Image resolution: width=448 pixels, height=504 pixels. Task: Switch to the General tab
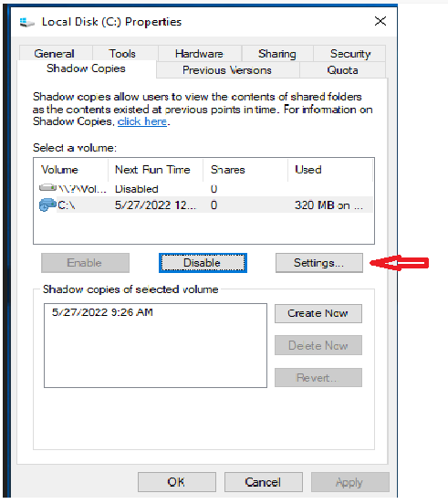(54, 53)
